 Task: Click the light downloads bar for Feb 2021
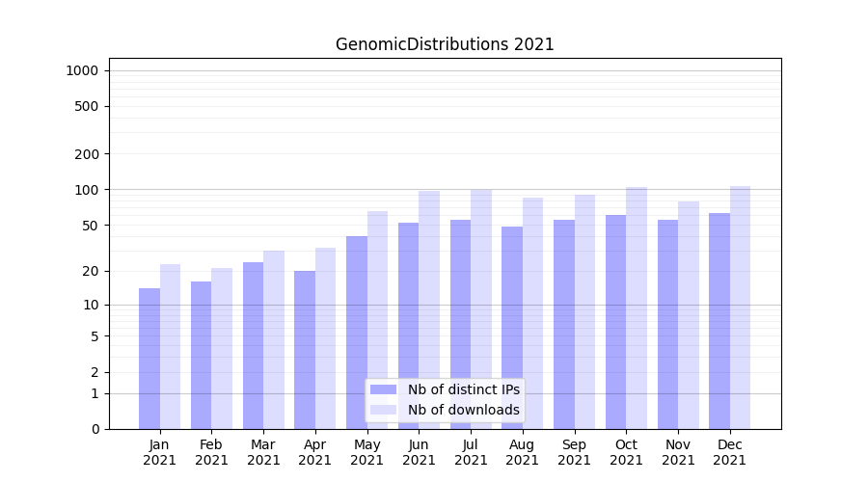click(x=222, y=349)
